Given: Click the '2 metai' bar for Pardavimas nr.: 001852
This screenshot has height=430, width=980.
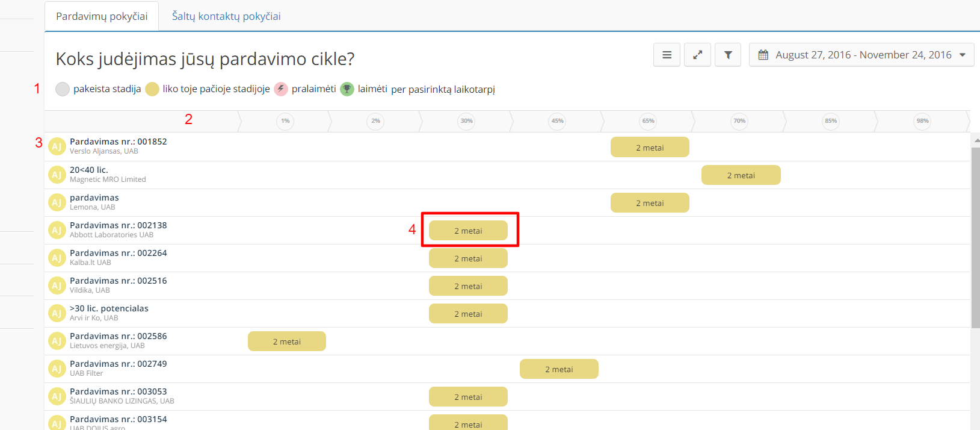Looking at the screenshot, I should [650, 148].
